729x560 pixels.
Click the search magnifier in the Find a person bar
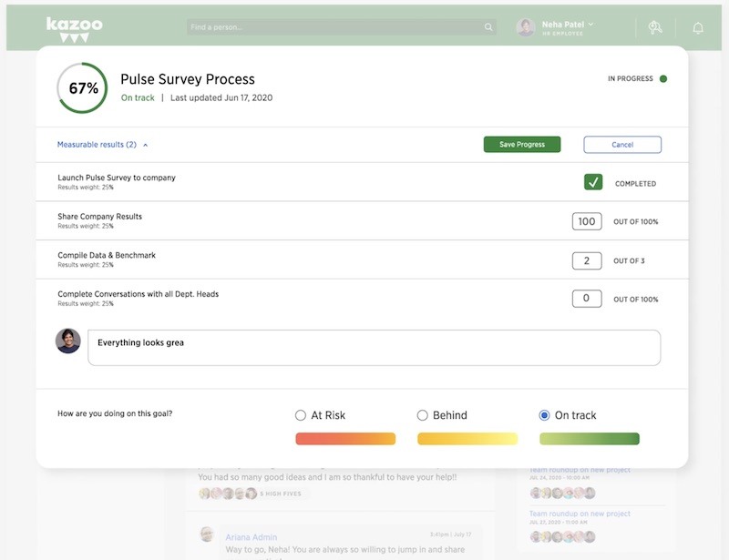(x=488, y=26)
